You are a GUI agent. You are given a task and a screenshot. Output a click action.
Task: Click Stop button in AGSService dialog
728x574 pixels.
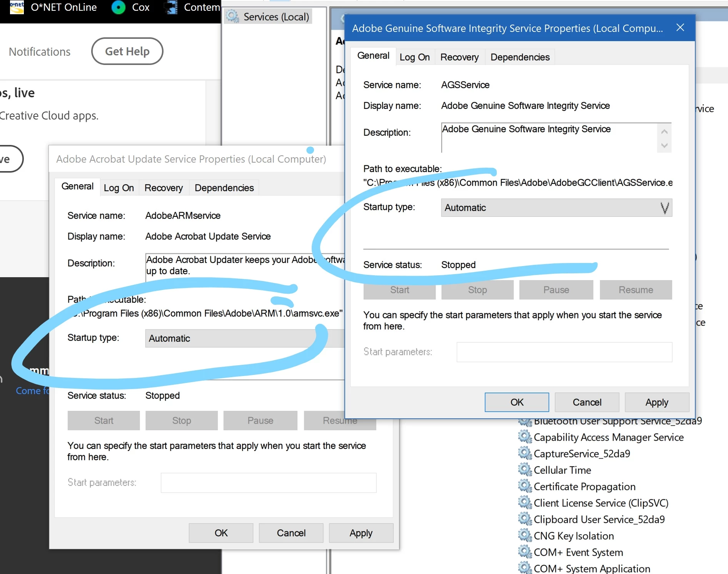pyautogui.click(x=477, y=290)
